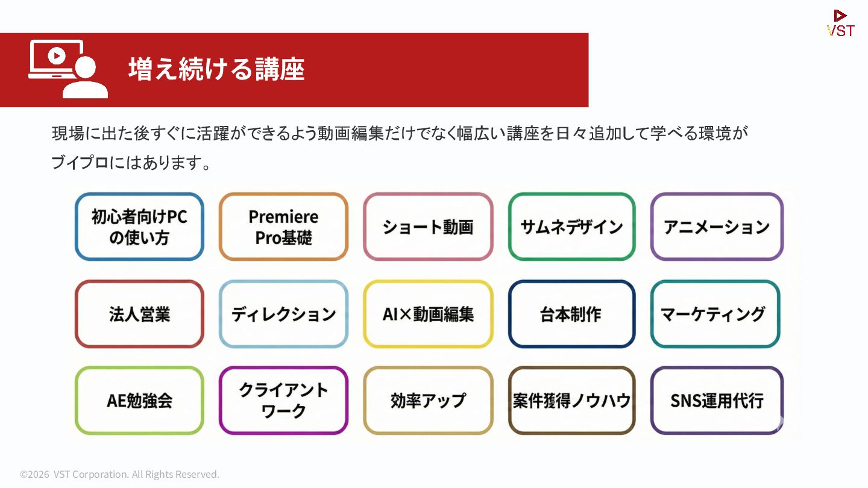Click the VST Corporation copyright text
Viewport: 868px width, 488px height.
point(119,474)
